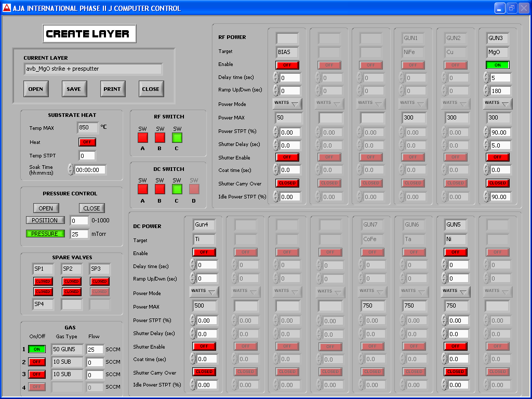
Task: Open BIAS Power Mode WATTS dropdown
Action: [287, 103]
